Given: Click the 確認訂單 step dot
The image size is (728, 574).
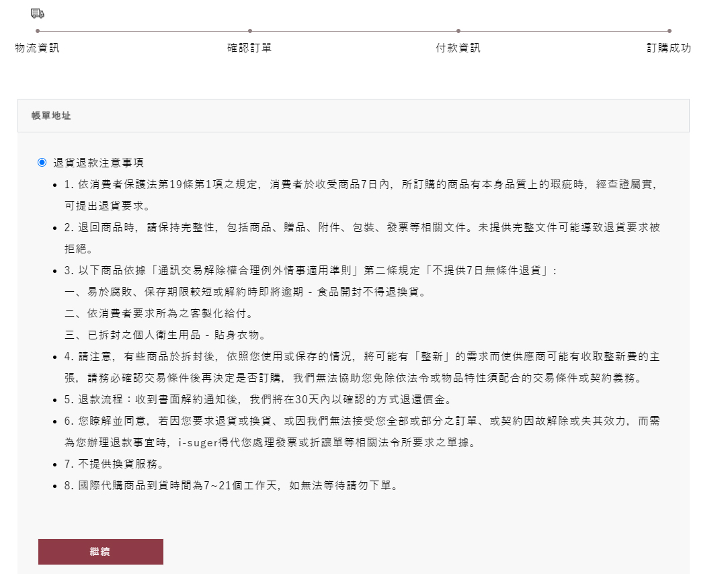Looking at the screenshot, I should tap(250, 31).
